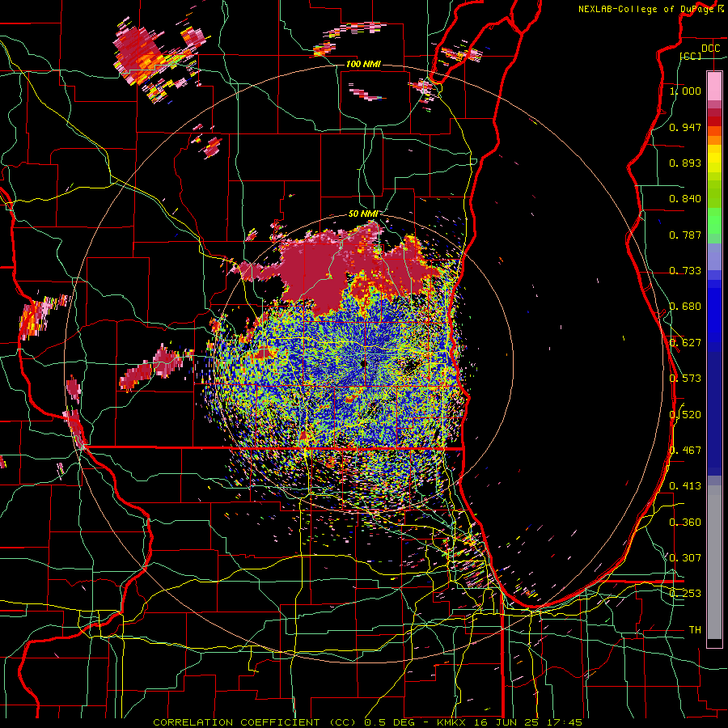This screenshot has width=728, height=728.
Task: Click the 0.573 scale value
Action: coord(685,379)
